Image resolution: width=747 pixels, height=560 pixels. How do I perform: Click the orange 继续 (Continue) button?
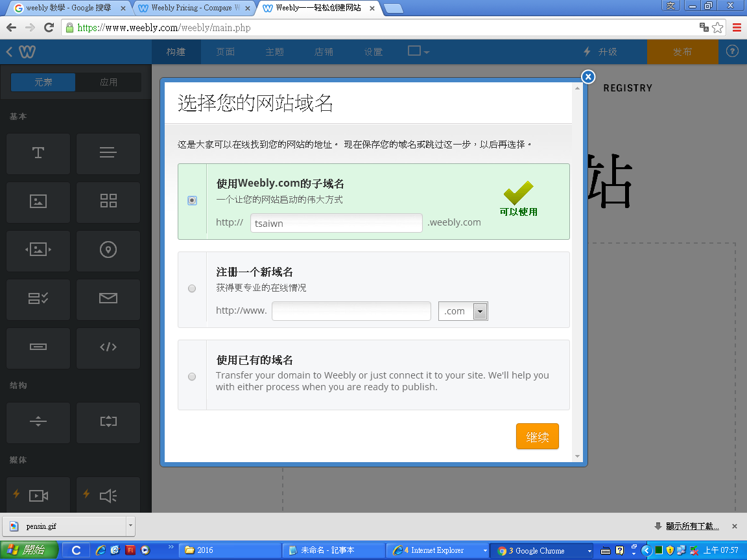pos(538,436)
